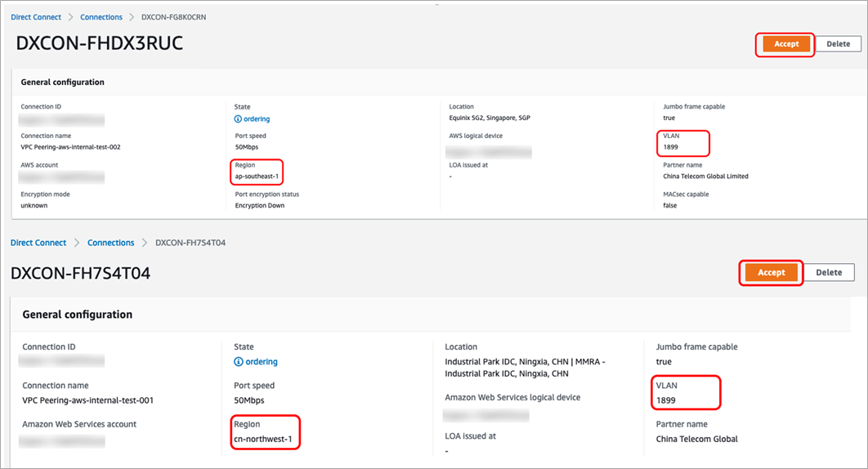Open Direct Connect breadcrumb above DXCON-FH7S4T04
The image size is (868, 469).
pyautogui.click(x=38, y=243)
